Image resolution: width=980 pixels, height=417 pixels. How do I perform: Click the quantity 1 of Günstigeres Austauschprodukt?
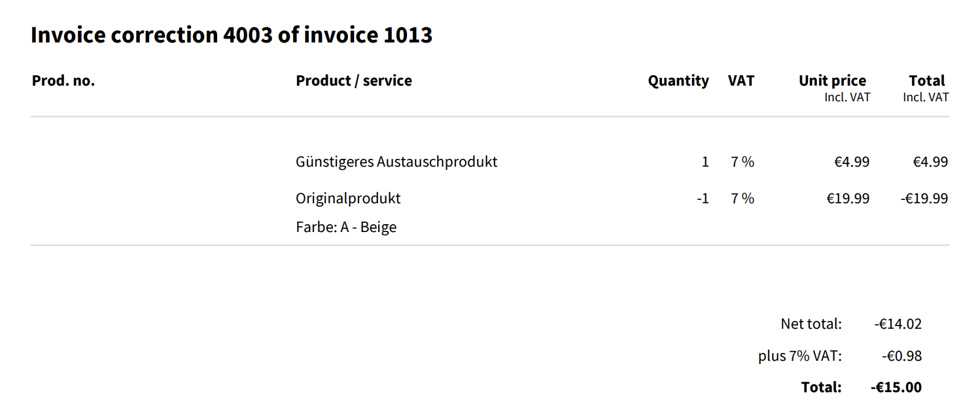coord(705,161)
